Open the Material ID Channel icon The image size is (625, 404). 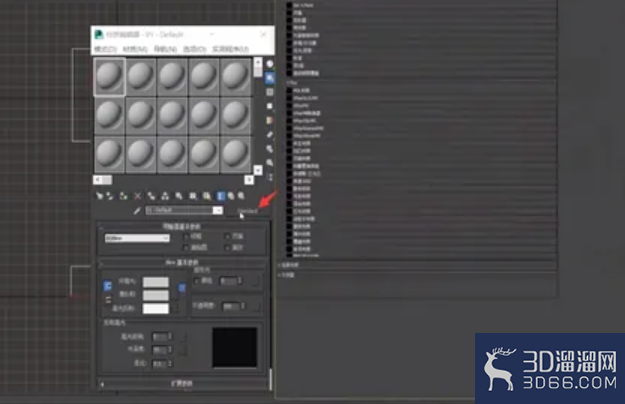pos(193,196)
